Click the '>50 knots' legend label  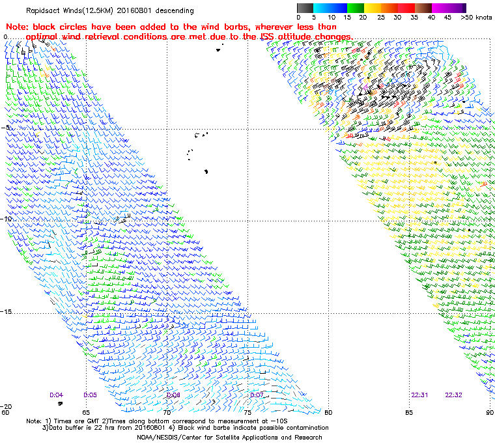pos(476,18)
